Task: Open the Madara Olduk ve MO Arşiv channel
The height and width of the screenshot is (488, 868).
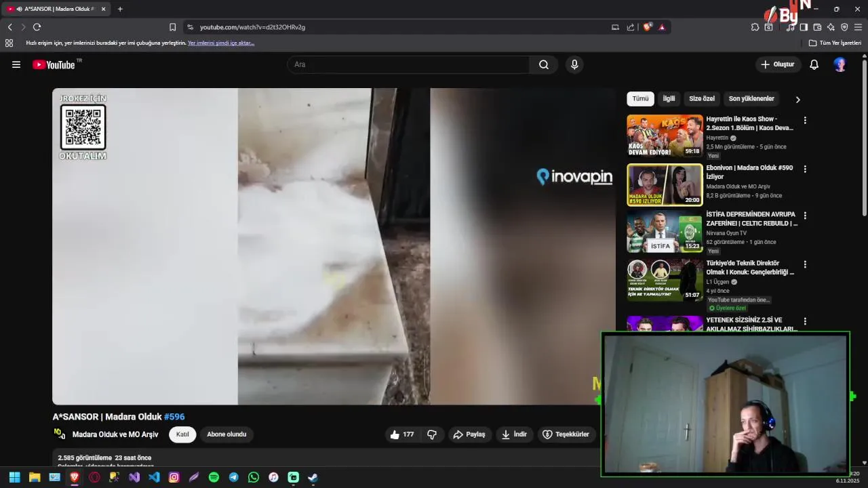Action: point(115,434)
